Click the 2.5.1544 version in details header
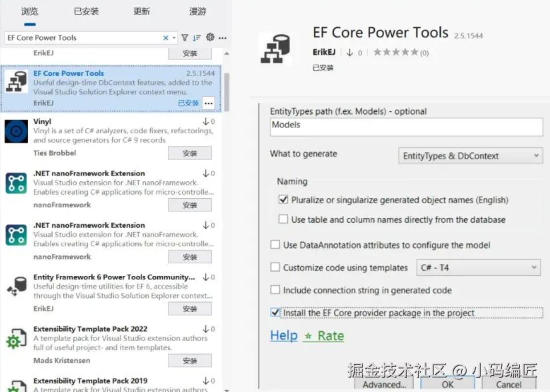This screenshot has height=392, width=550. click(468, 36)
